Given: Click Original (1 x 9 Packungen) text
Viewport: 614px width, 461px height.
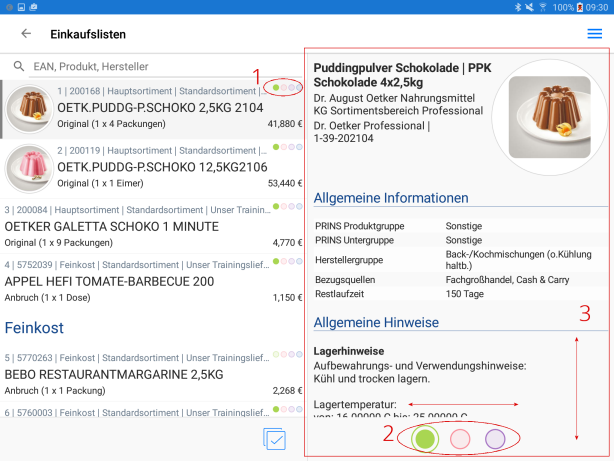Looking at the screenshot, I should [58, 243].
